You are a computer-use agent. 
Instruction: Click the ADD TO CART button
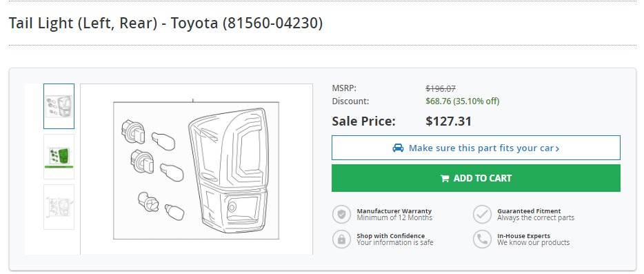[476, 178]
